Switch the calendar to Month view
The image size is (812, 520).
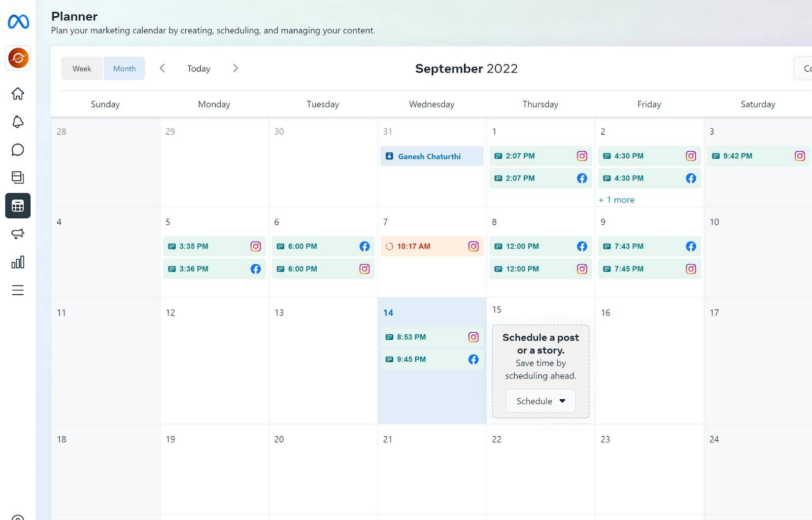[x=124, y=68]
